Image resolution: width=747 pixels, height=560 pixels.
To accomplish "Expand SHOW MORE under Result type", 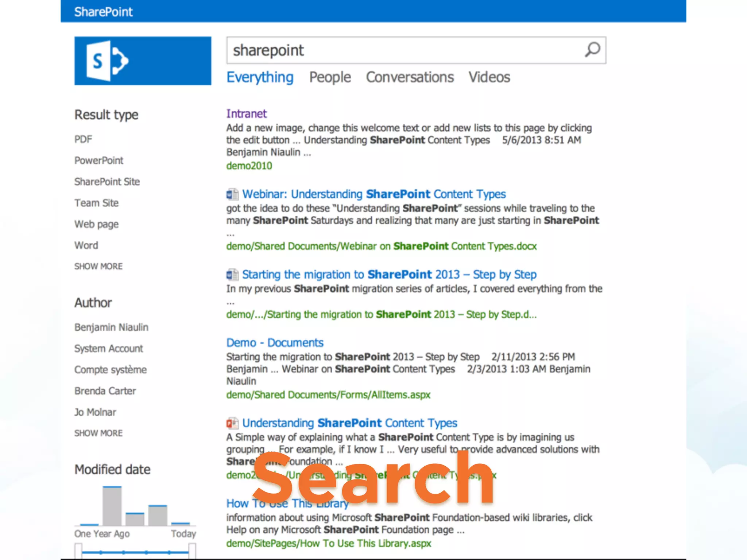I will click(98, 267).
